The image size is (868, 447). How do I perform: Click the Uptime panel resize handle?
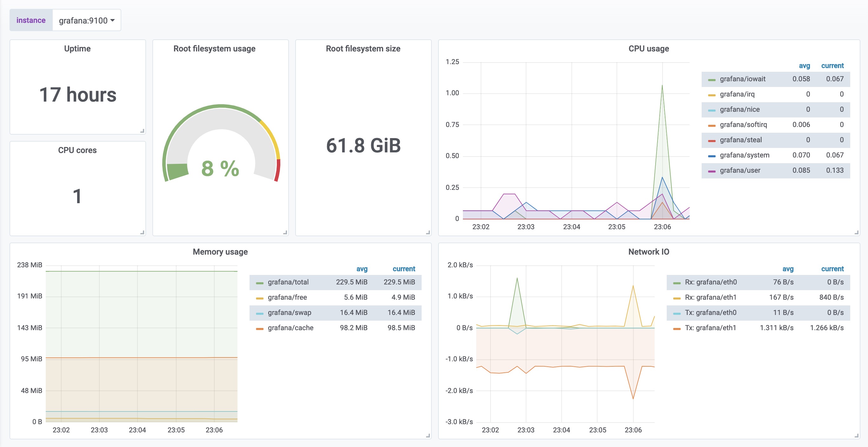[x=142, y=131]
